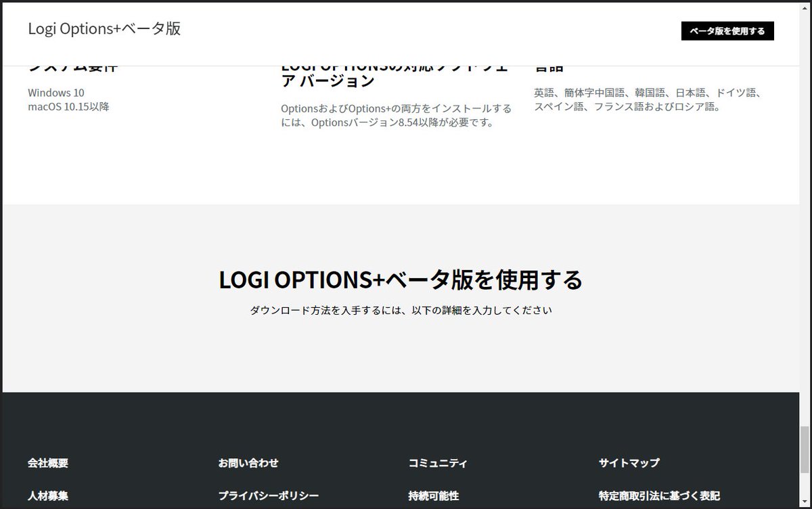Click the LOGI OPTIONS+ベータ版を使用する heading

(x=401, y=279)
